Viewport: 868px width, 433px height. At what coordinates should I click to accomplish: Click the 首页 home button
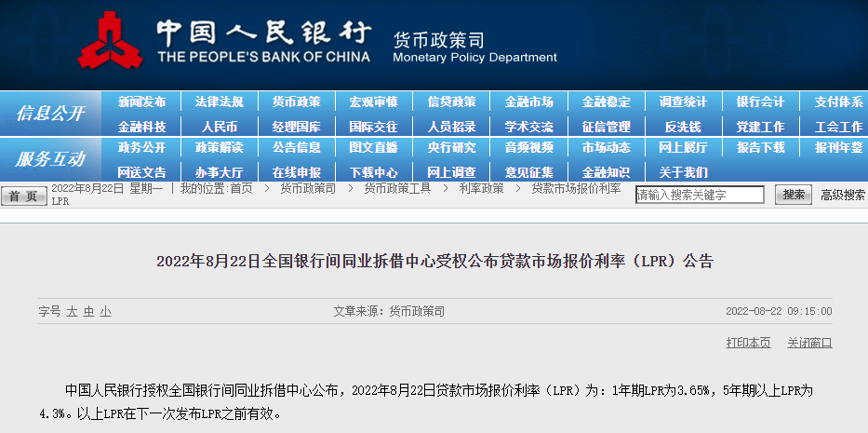click(24, 196)
